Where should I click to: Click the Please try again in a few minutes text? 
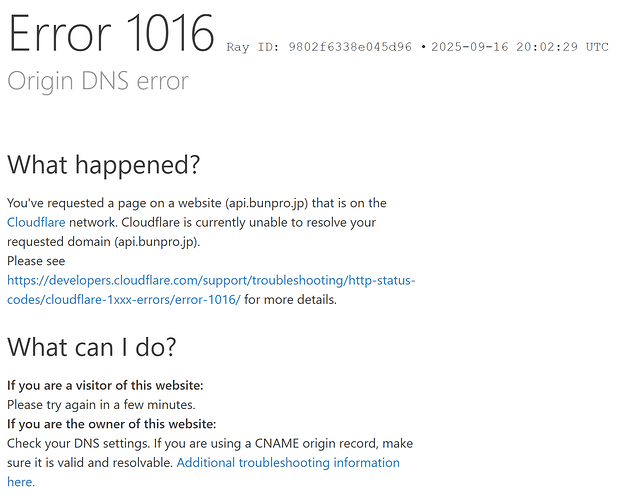tap(101, 405)
